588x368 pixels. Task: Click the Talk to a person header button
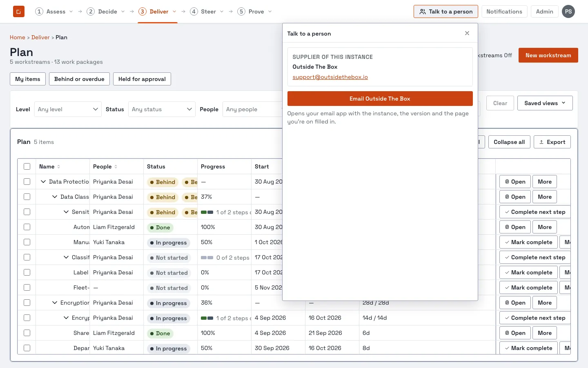coord(446,11)
